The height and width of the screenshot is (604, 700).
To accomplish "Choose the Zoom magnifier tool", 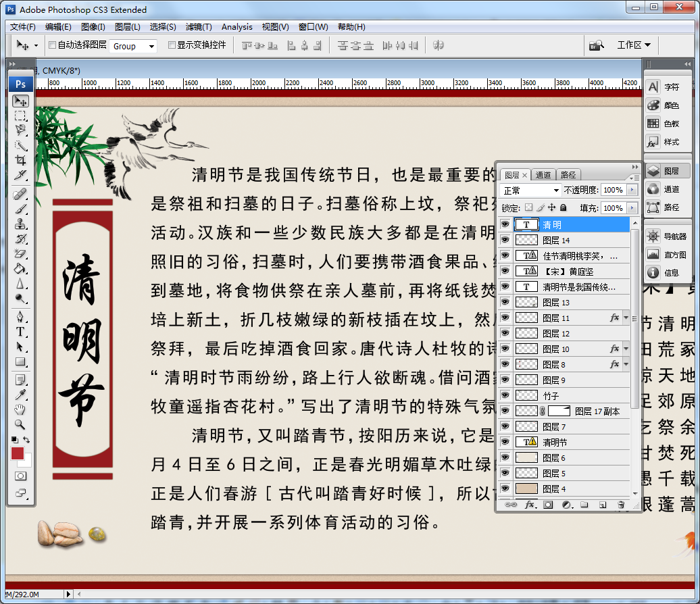I will click(20, 424).
